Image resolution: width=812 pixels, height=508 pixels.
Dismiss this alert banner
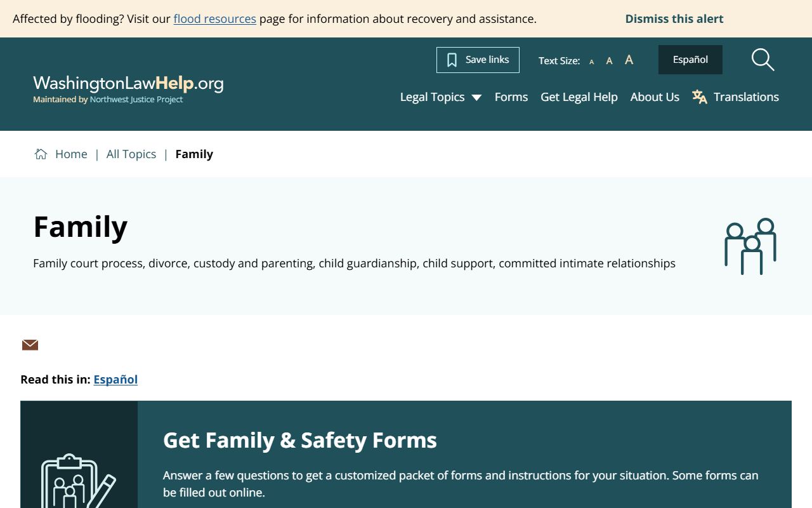click(x=674, y=18)
